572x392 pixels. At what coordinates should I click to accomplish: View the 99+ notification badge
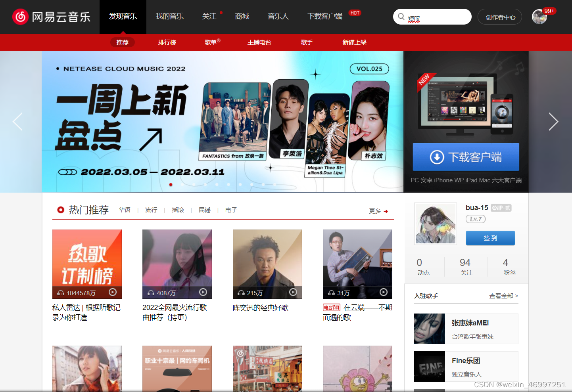[549, 11]
